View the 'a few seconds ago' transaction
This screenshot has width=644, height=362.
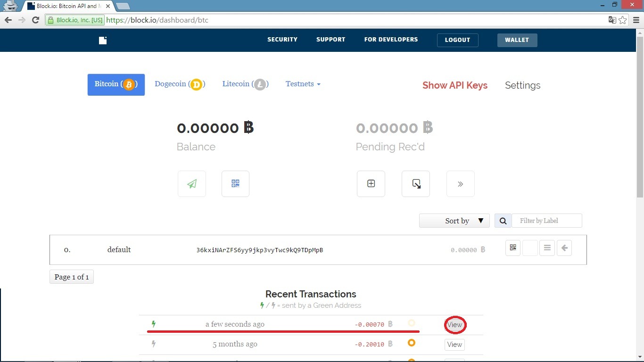(x=454, y=325)
